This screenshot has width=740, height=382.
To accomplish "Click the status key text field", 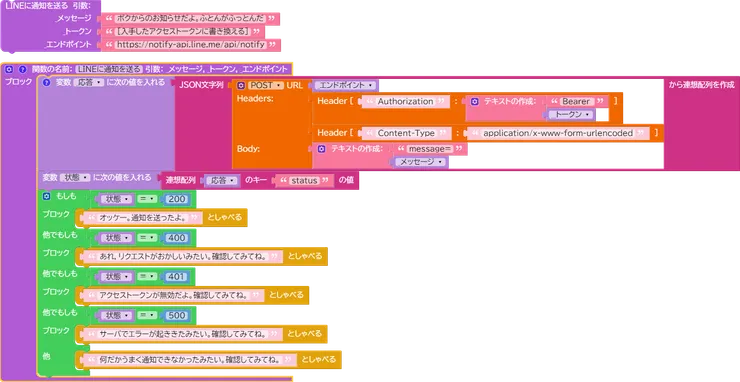I will click(x=304, y=180).
